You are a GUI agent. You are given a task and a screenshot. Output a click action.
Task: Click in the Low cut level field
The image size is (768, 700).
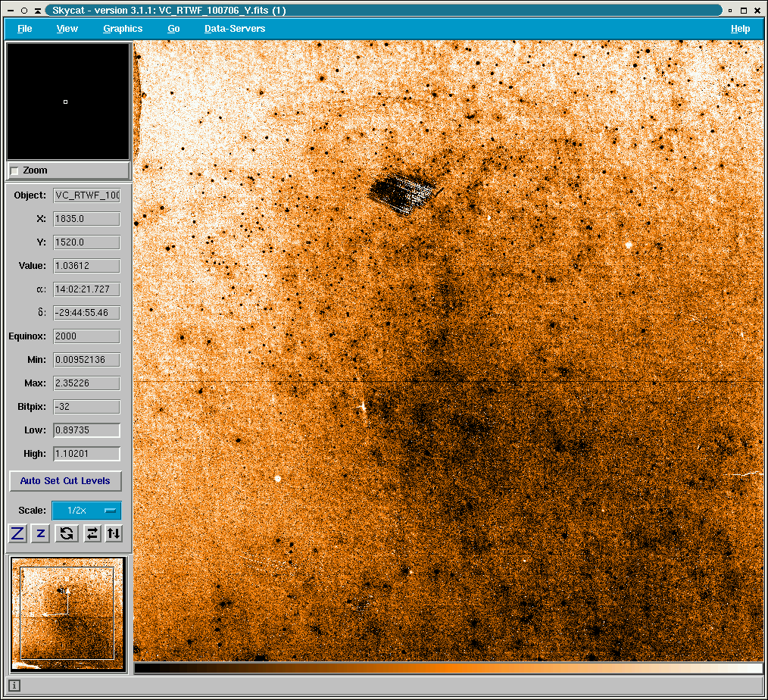click(x=86, y=430)
